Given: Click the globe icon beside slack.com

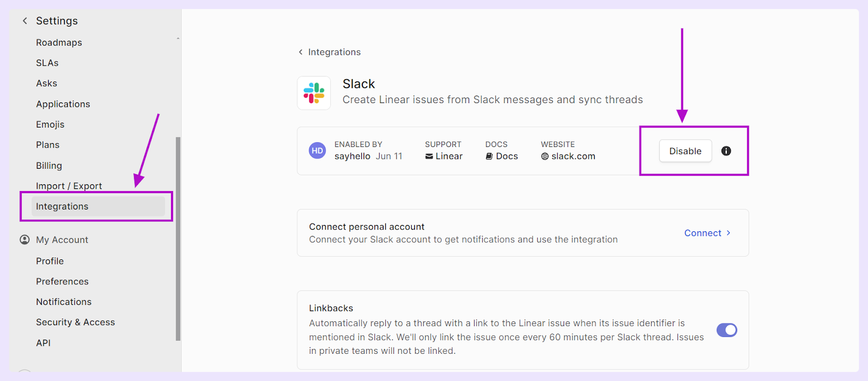Looking at the screenshot, I should click(545, 156).
